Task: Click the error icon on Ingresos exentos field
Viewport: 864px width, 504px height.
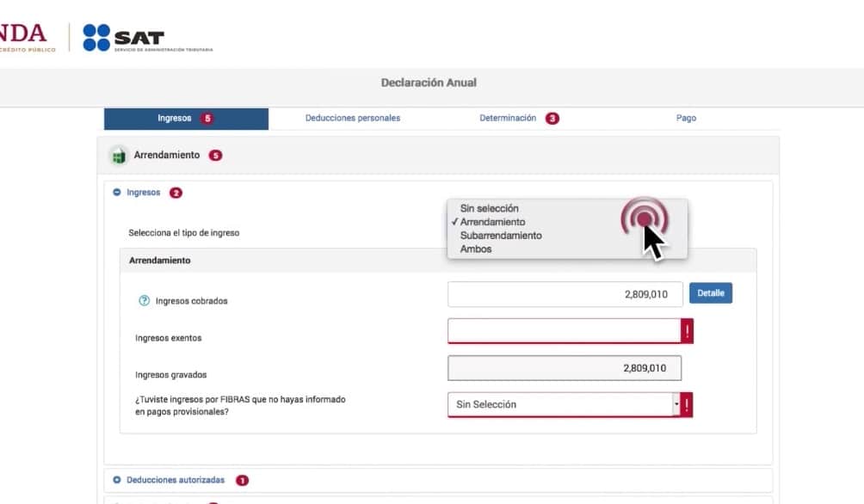Action: click(687, 331)
